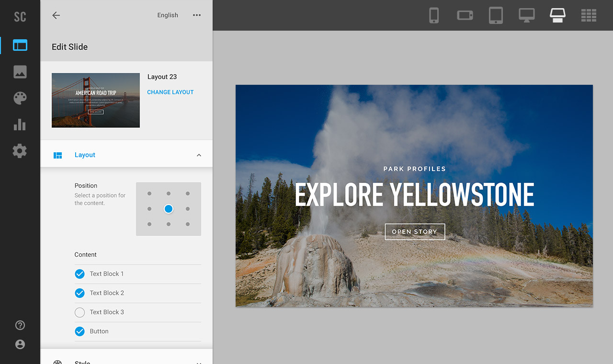Viewport: 613px width, 364px height.
Task: Click the Layout 23 thumbnail preview
Action: (96, 100)
